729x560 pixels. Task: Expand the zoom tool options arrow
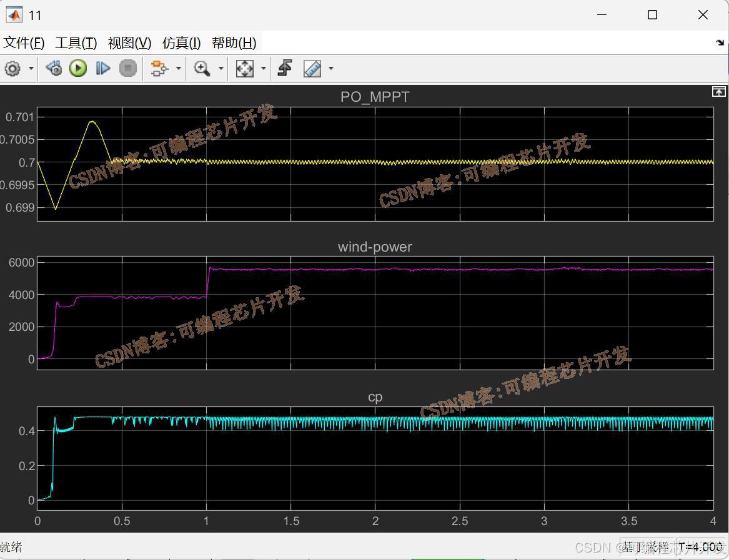(x=221, y=68)
